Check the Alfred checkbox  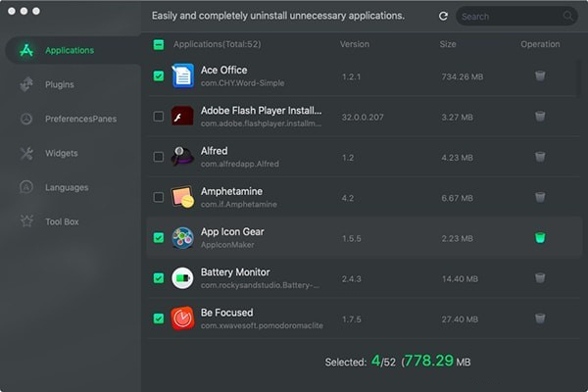(159, 157)
